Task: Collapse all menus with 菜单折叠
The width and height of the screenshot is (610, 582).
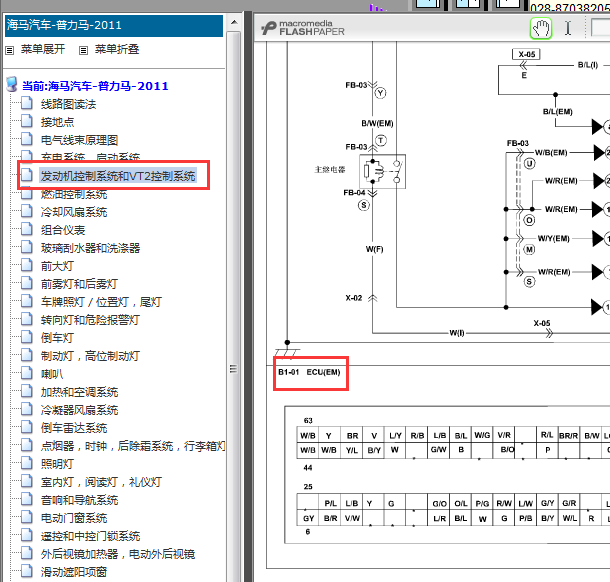Action: pyautogui.click(x=117, y=49)
